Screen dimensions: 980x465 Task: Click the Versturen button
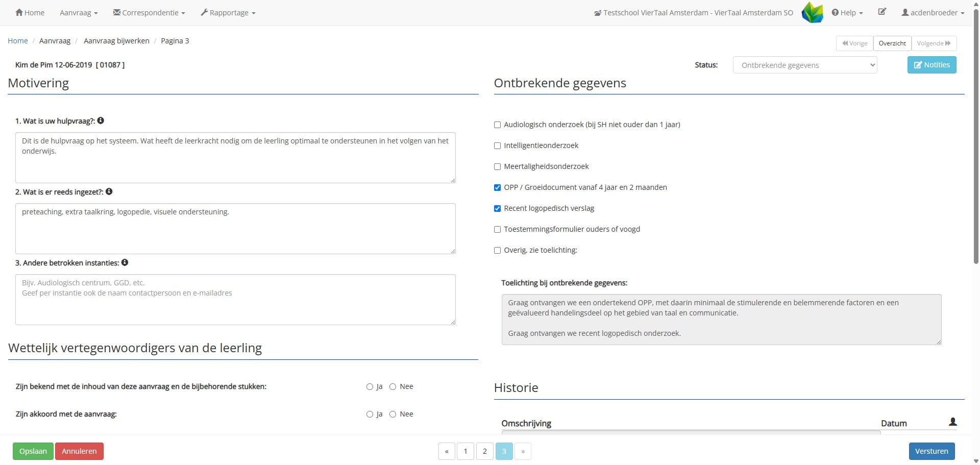click(x=932, y=451)
